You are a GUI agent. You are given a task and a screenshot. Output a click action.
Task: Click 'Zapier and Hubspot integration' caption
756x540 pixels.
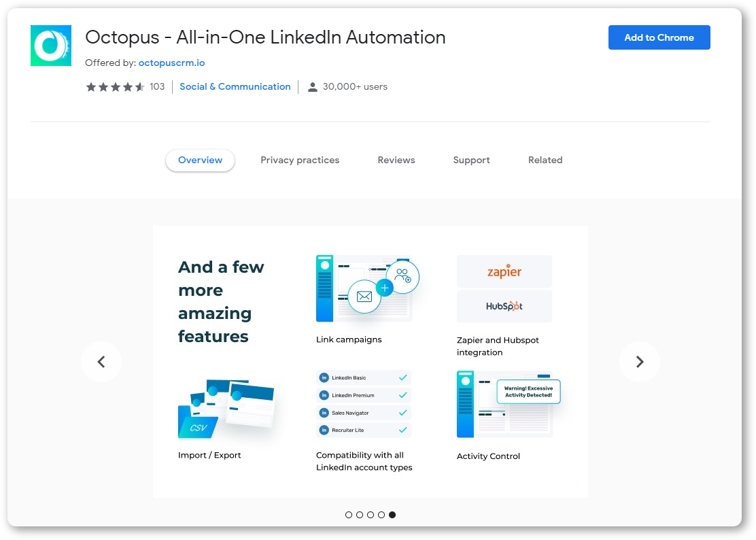pos(498,346)
